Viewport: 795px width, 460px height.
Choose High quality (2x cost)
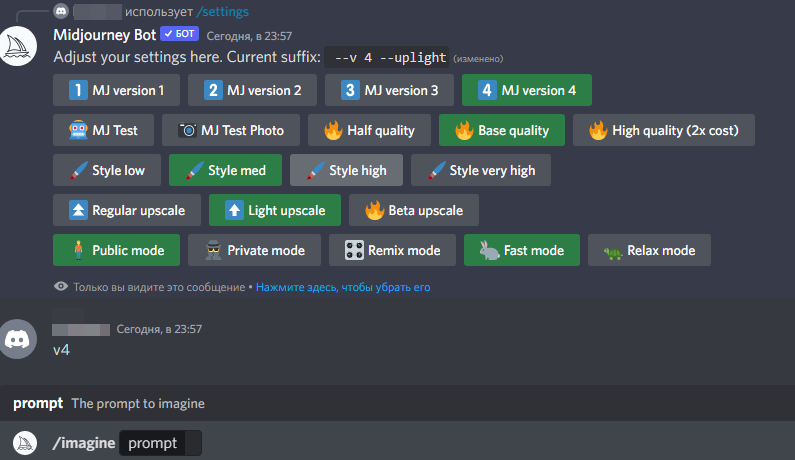[664, 130]
